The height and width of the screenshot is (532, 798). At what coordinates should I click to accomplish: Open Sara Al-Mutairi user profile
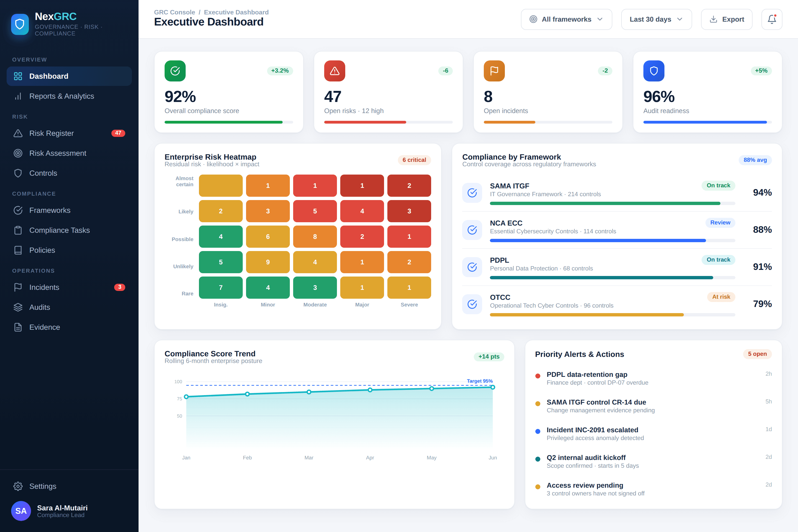(x=69, y=511)
